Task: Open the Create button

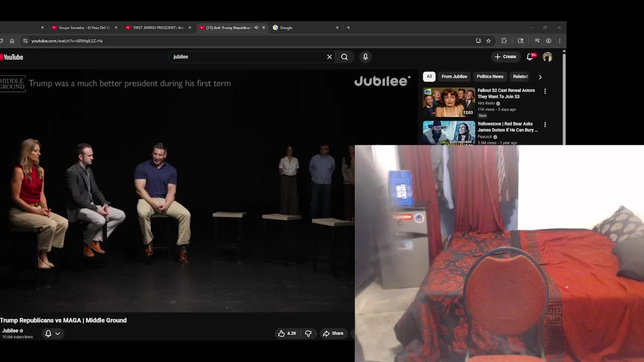Action: tap(505, 57)
